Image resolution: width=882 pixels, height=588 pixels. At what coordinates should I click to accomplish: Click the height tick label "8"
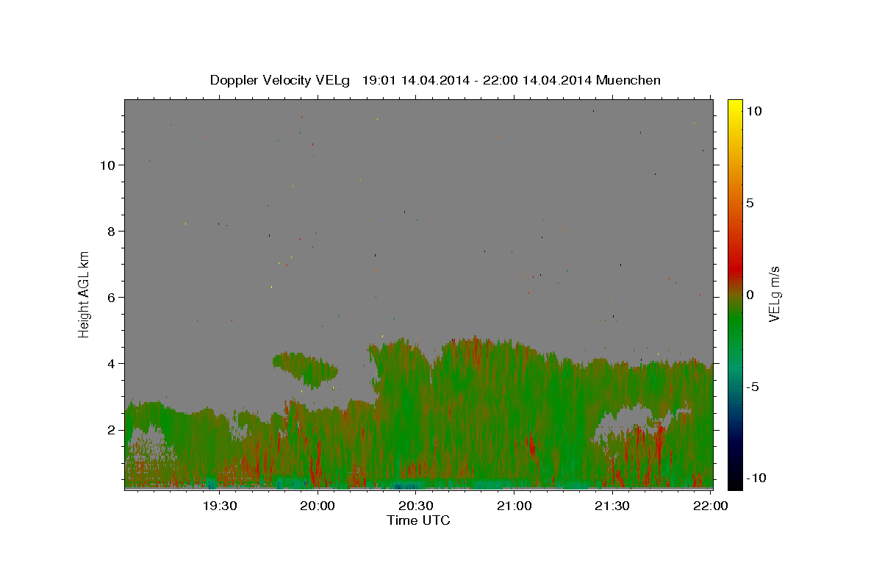tap(111, 232)
